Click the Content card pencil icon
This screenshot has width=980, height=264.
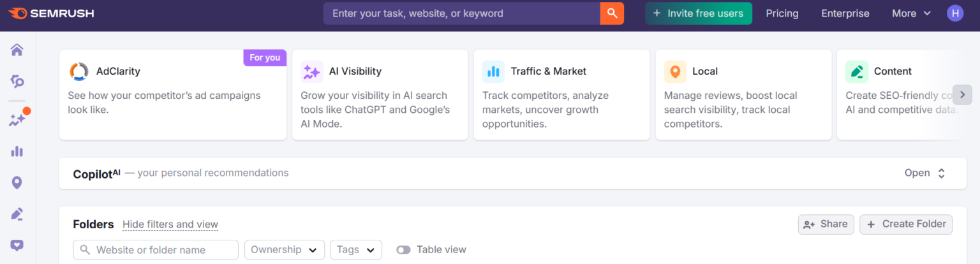(857, 71)
